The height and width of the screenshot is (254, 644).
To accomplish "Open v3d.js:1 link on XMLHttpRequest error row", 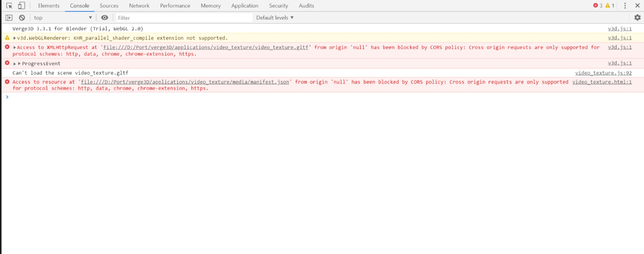I will [x=620, y=47].
